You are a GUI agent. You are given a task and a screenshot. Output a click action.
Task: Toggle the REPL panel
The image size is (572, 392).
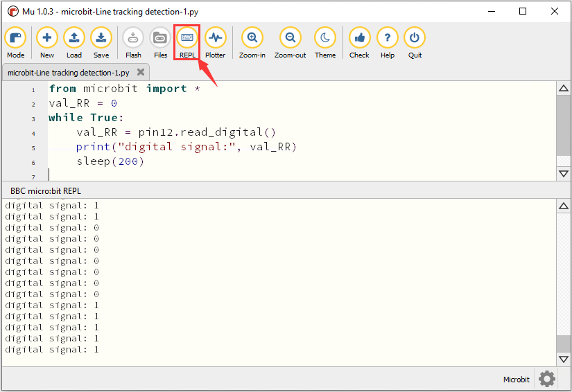tap(187, 43)
